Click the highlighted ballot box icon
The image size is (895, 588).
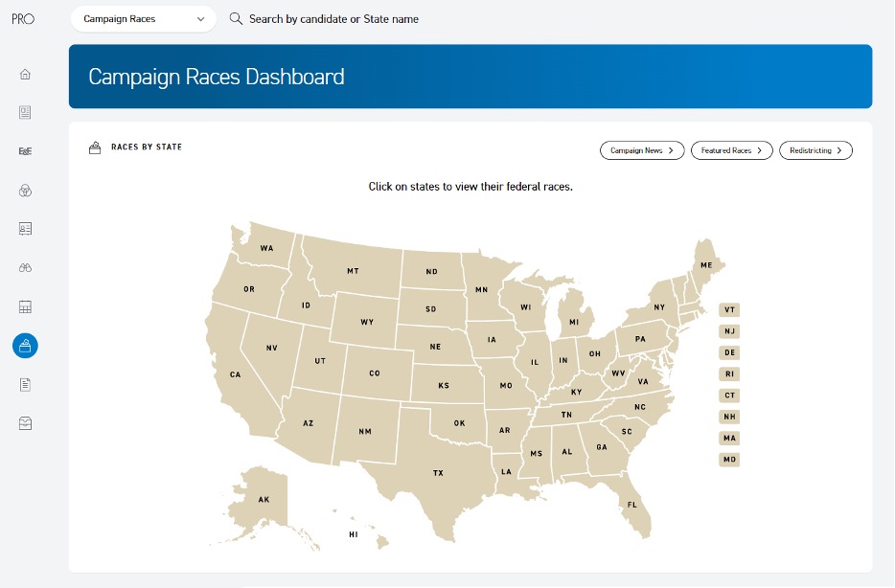(x=24, y=346)
